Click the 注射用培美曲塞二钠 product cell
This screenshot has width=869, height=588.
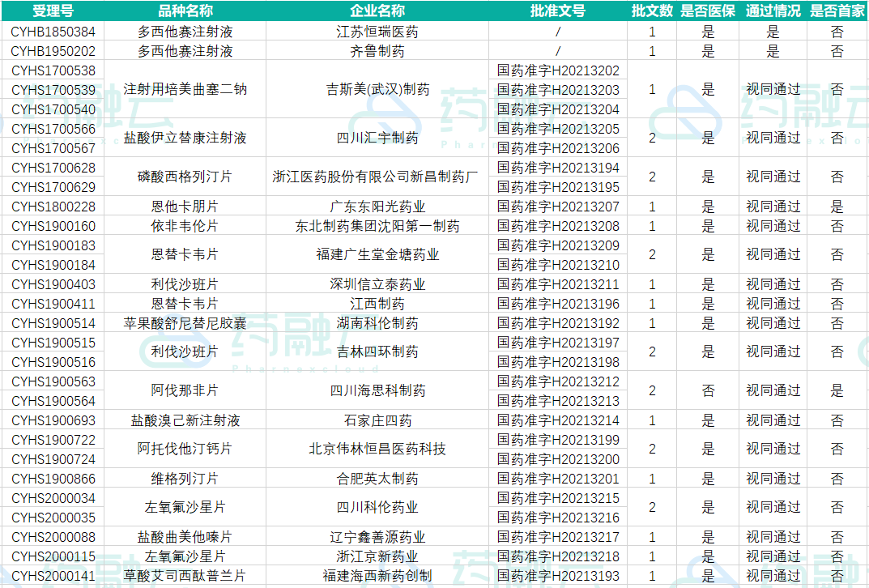[185, 89]
